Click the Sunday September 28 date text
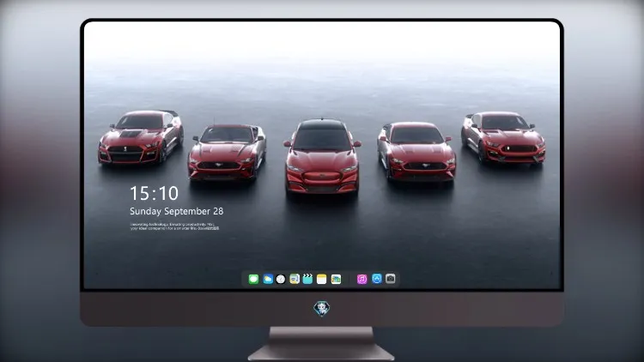 pyautogui.click(x=177, y=211)
